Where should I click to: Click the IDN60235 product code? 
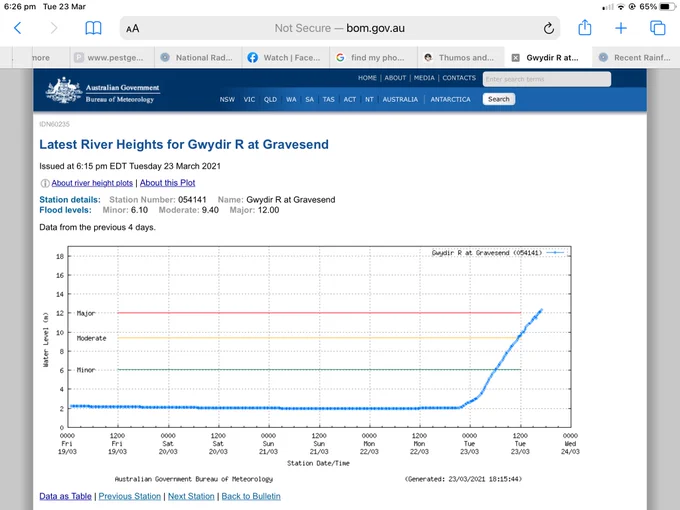[x=55, y=124]
